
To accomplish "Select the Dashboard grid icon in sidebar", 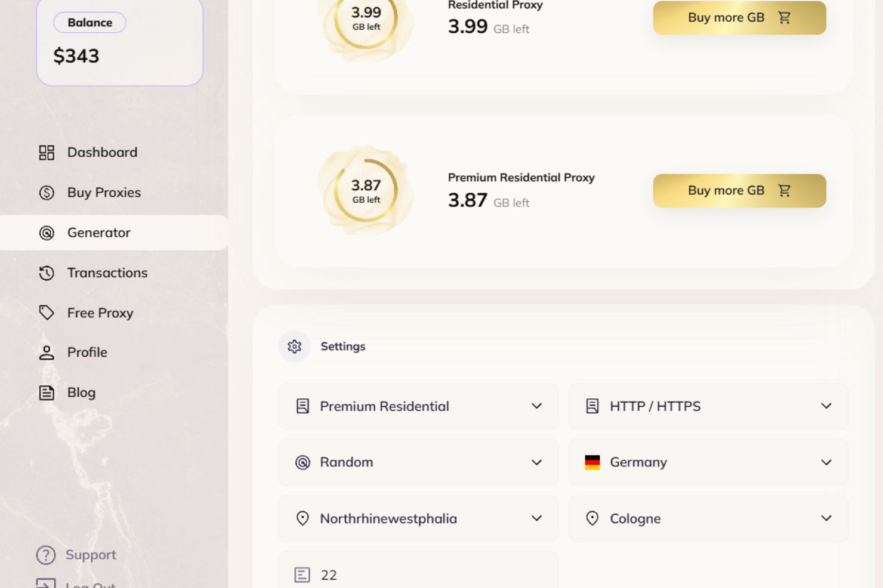I will coord(47,153).
